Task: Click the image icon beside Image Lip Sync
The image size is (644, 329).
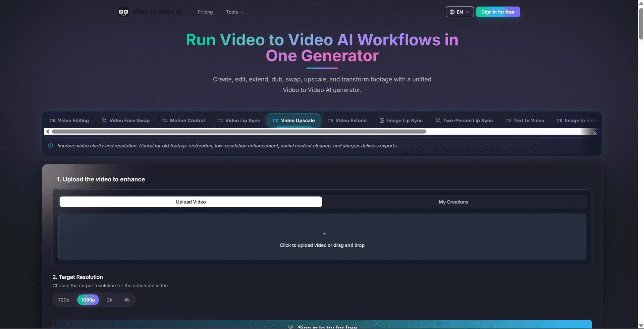Action: (382, 121)
